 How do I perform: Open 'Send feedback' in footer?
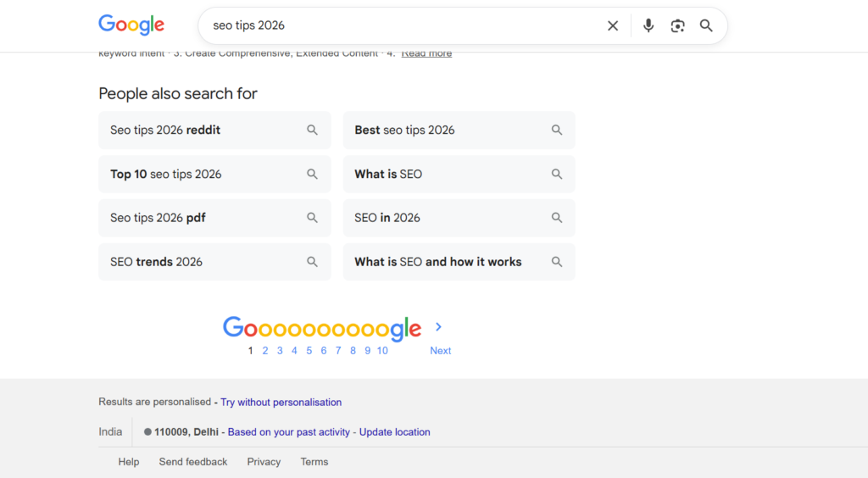coord(193,462)
